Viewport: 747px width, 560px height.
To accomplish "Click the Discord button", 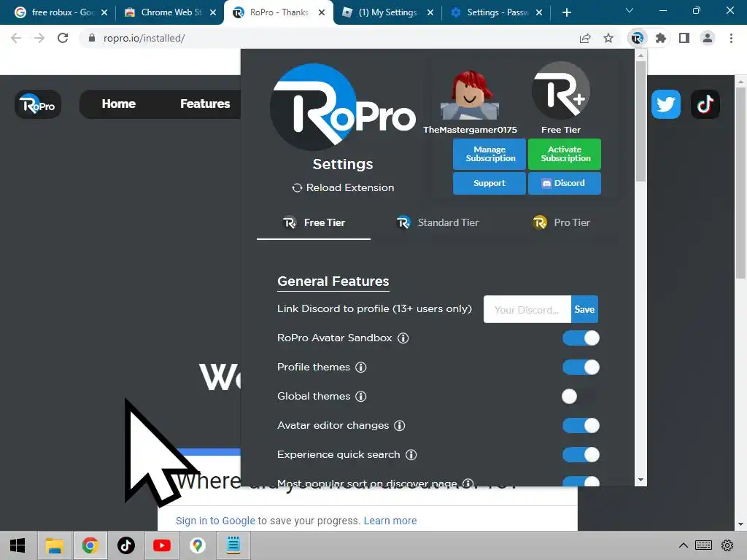I will coord(565,183).
